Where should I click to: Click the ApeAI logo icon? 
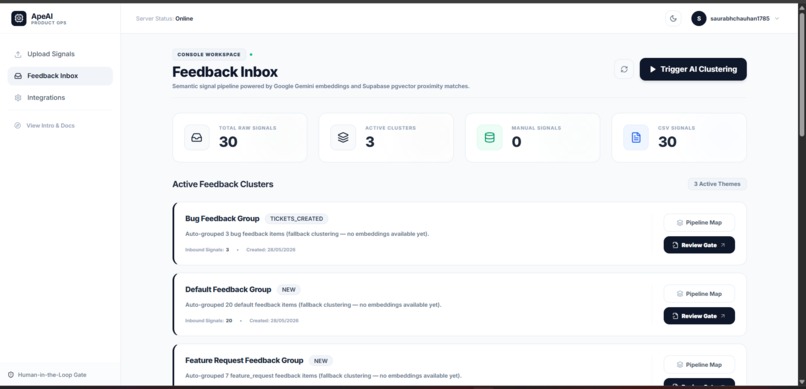tap(19, 18)
